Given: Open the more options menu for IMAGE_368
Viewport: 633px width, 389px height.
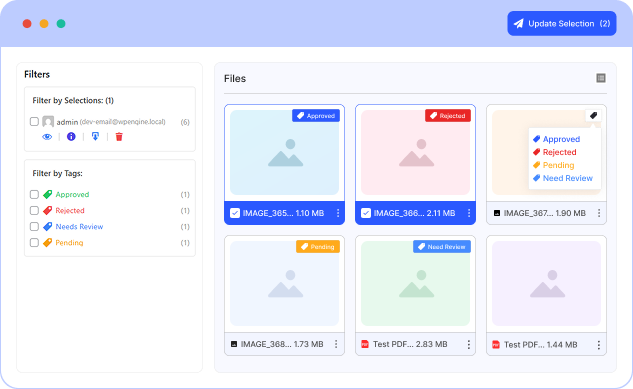Looking at the screenshot, I should [336, 344].
